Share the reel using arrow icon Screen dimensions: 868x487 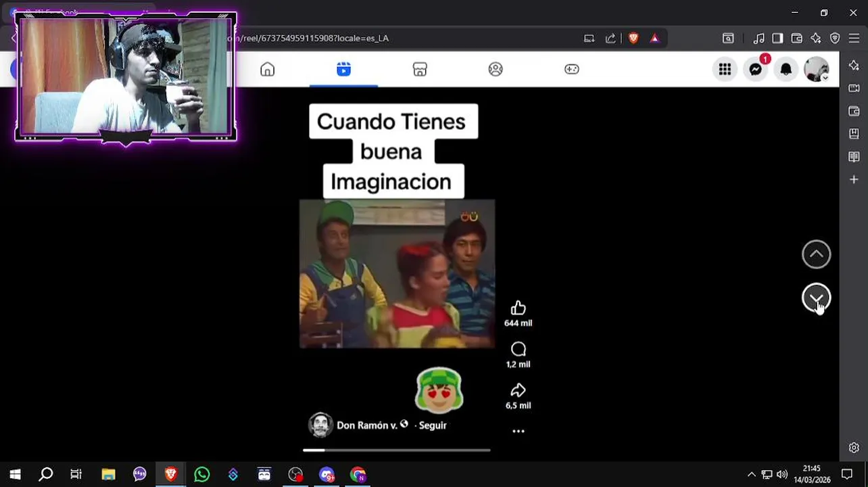519,390
